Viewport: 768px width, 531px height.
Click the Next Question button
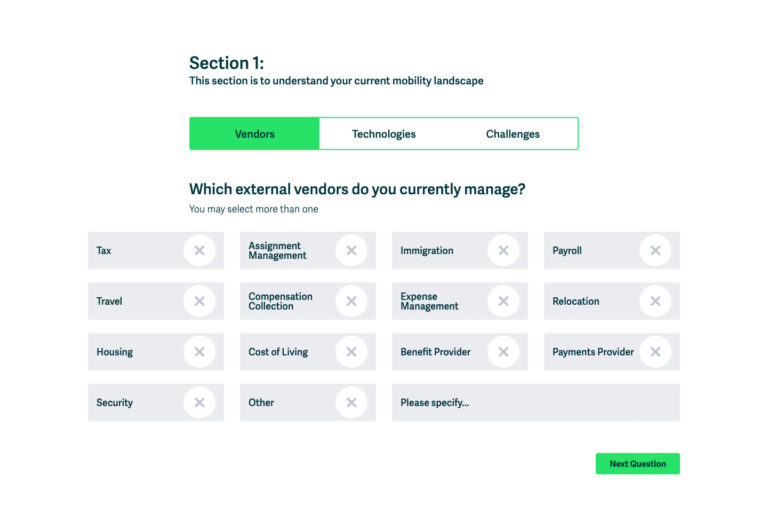click(638, 463)
